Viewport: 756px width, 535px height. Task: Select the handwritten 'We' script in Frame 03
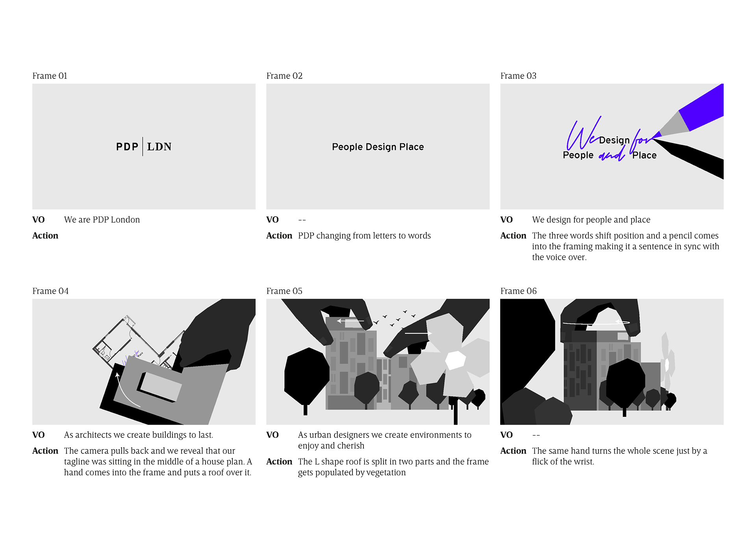pyautogui.click(x=583, y=134)
